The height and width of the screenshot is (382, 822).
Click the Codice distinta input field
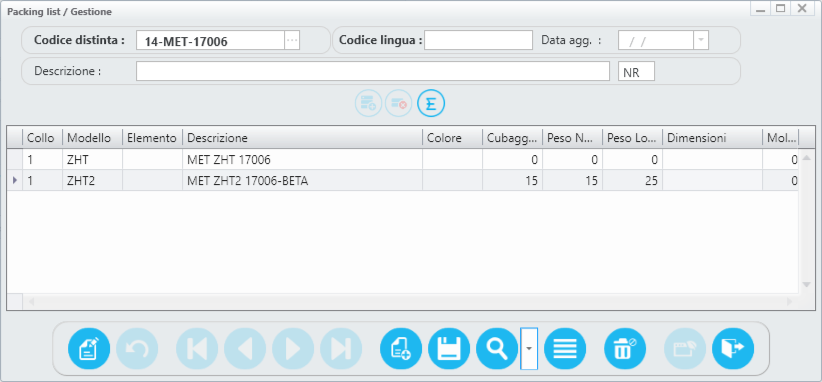210,40
